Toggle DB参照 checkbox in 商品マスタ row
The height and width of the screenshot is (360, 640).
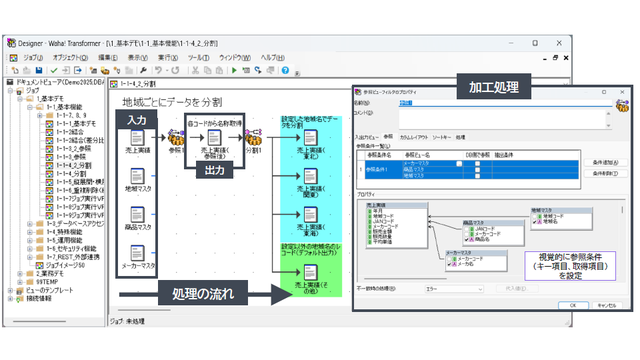(477, 169)
